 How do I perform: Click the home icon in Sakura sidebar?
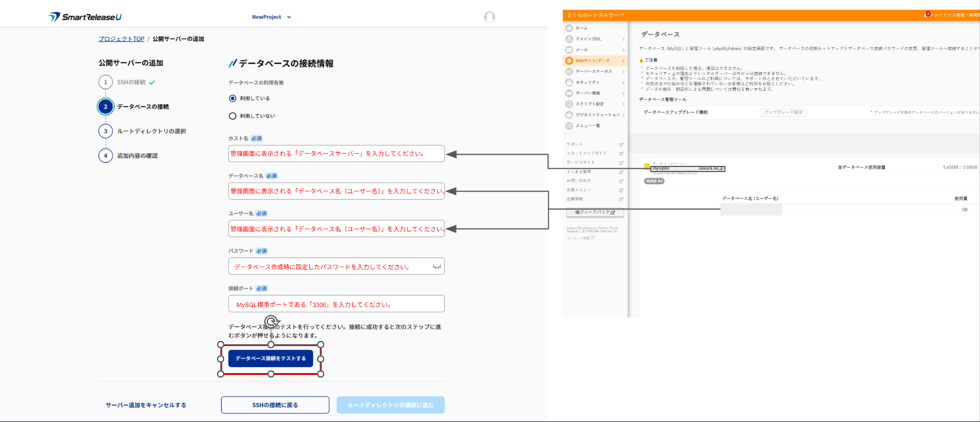[x=569, y=28]
